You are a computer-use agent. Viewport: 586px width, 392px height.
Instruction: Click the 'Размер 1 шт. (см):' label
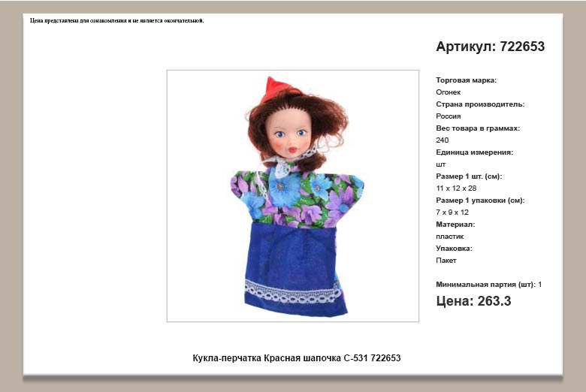[469, 176]
